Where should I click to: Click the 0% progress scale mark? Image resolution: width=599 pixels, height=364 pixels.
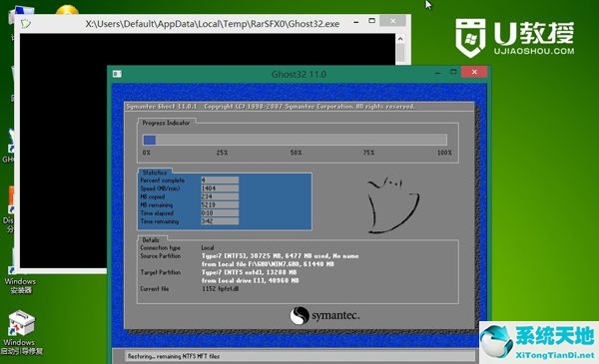tap(147, 153)
